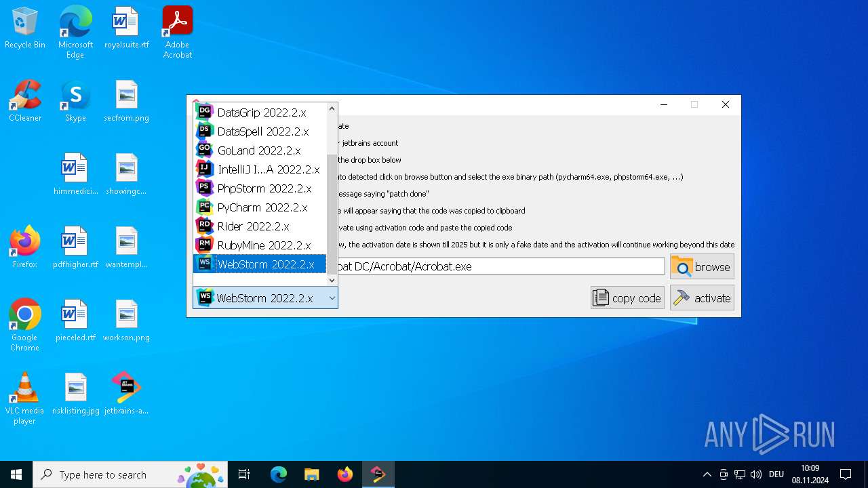Viewport: 868px width, 488px height.
Task: Select pdfhigher.rtf desktop file
Action: [75, 248]
